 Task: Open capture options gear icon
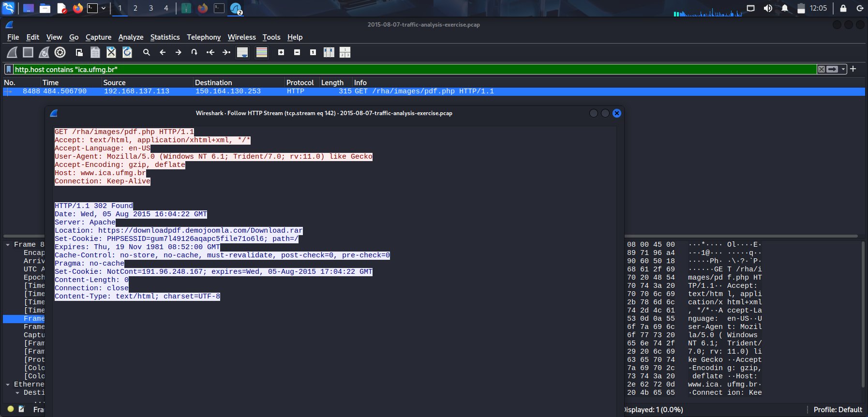[60, 52]
